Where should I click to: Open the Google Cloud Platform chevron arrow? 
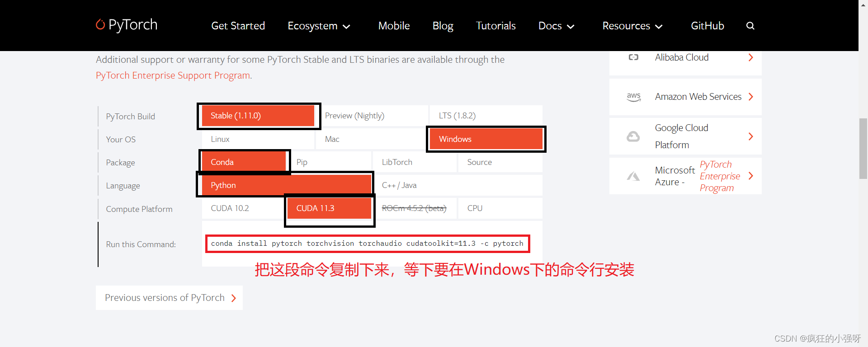tap(750, 136)
